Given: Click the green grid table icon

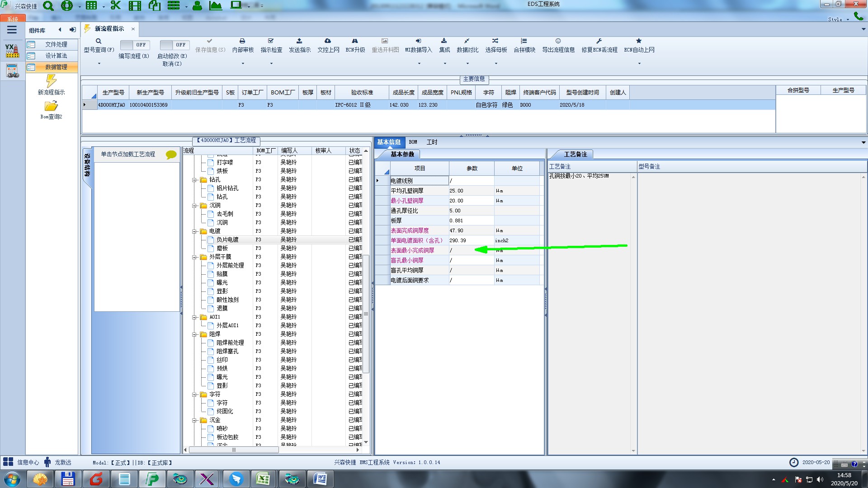Looking at the screenshot, I should (x=91, y=5).
